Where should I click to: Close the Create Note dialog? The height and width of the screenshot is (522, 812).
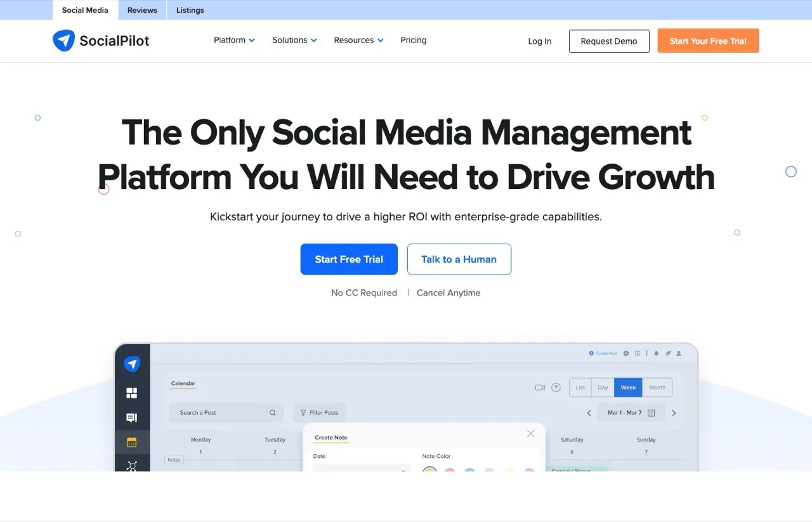coord(531,434)
